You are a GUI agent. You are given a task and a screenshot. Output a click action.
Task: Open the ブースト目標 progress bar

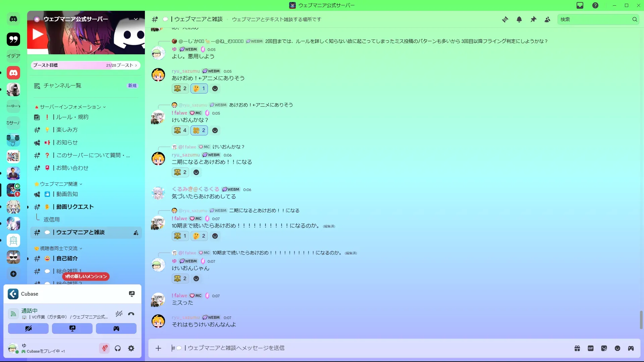pyautogui.click(x=86, y=65)
